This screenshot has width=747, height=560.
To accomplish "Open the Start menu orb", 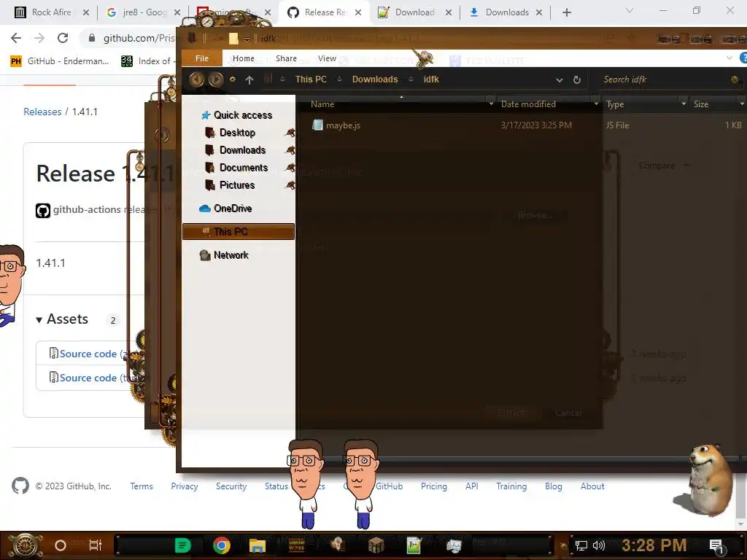I will click(x=25, y=545).
